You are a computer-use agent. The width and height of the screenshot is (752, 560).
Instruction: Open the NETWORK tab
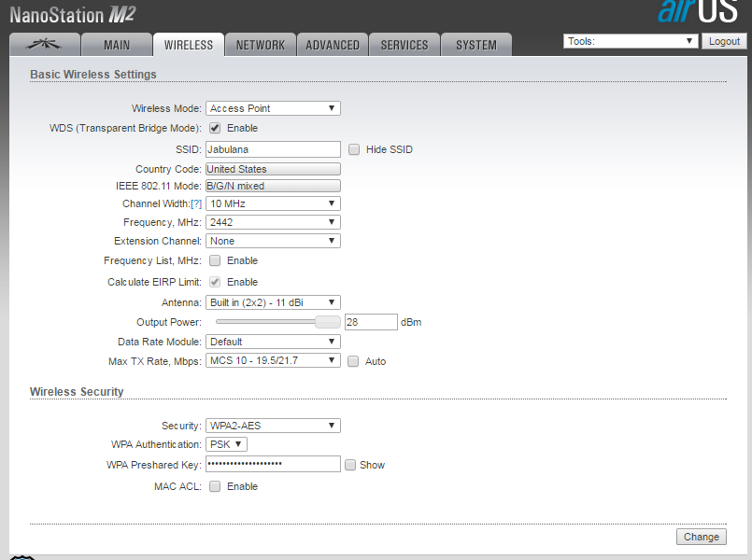tap(261, 45)
